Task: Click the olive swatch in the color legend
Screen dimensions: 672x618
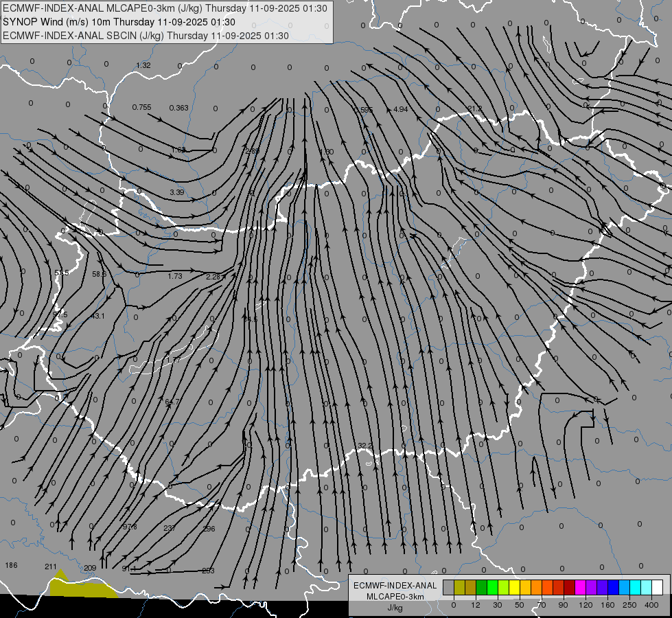Action: tap(459, 587)
